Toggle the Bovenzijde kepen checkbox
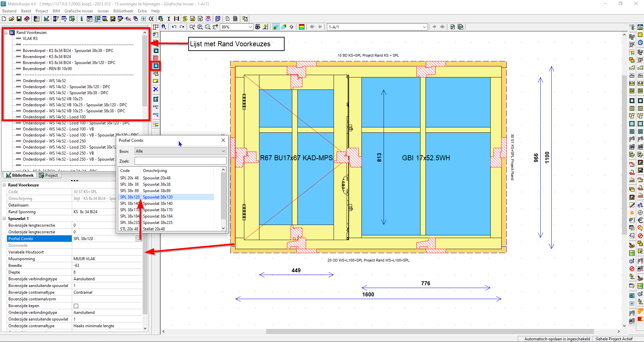Screen dimensions: 644x342 point(76,305)
